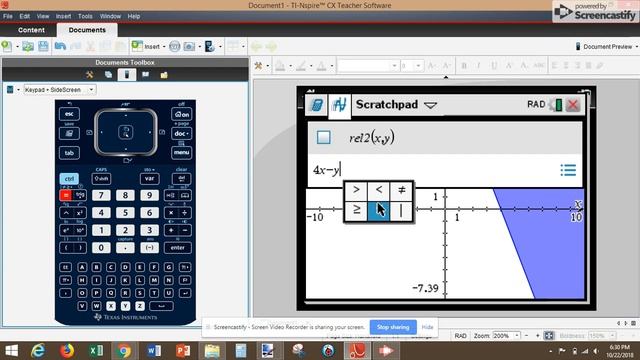Open the relation history list icon
Screen dimensions: 640x360
click(568, 170)
